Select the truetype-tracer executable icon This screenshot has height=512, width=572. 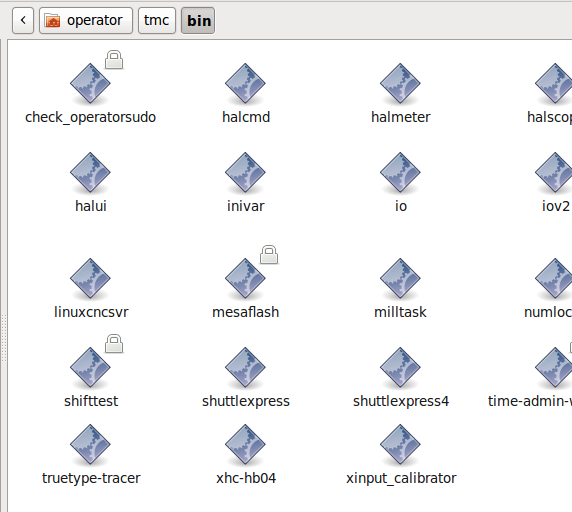coord(90,445)
